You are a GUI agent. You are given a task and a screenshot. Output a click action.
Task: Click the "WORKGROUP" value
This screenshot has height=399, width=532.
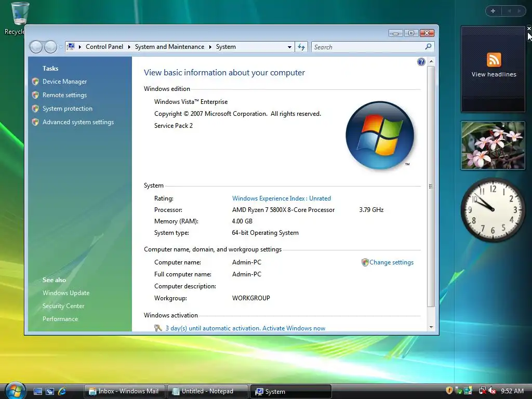coord(251,298)
